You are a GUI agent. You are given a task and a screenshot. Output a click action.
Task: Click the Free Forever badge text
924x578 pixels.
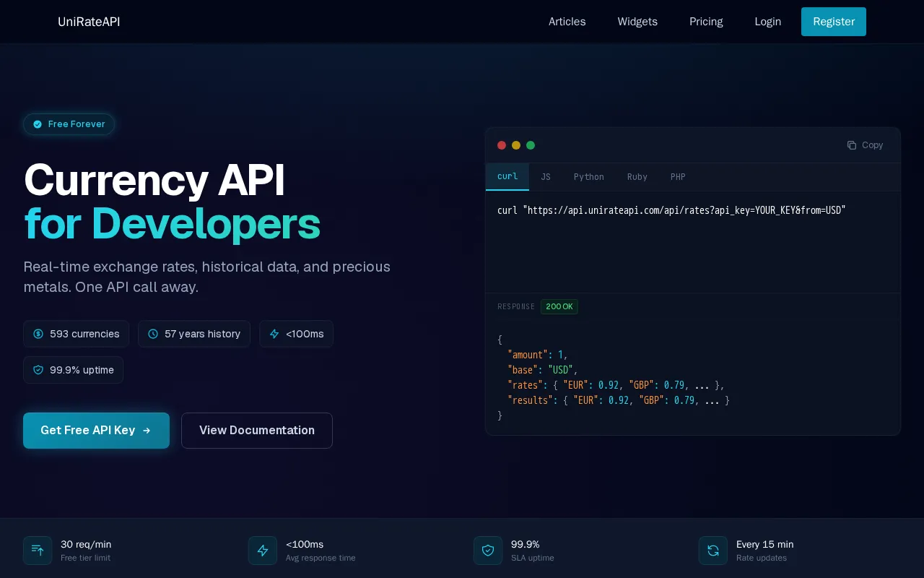[77, 124]
